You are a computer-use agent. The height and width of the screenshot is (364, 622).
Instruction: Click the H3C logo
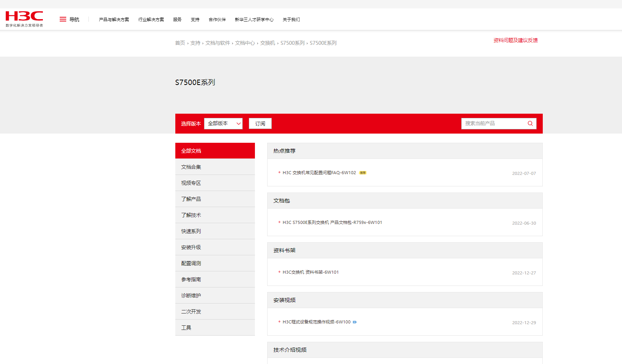[24, 19]
